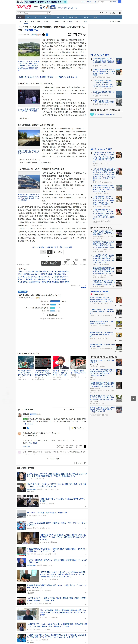Expand the expert comment with もっと見る
Image resolution: width=138 pixels, height=644 pixels.
click(29, 424)
